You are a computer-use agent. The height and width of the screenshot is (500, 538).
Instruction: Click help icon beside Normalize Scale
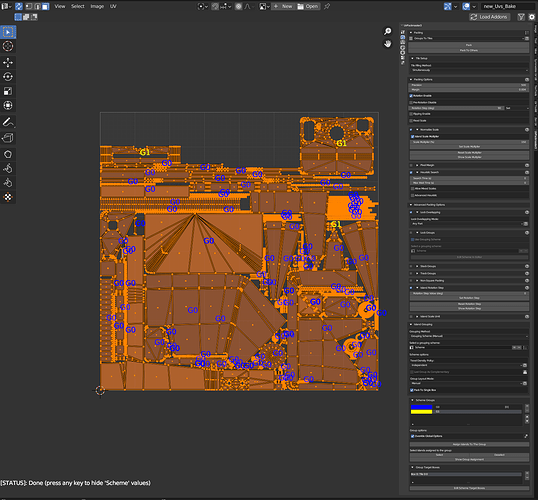pos(527,130)
